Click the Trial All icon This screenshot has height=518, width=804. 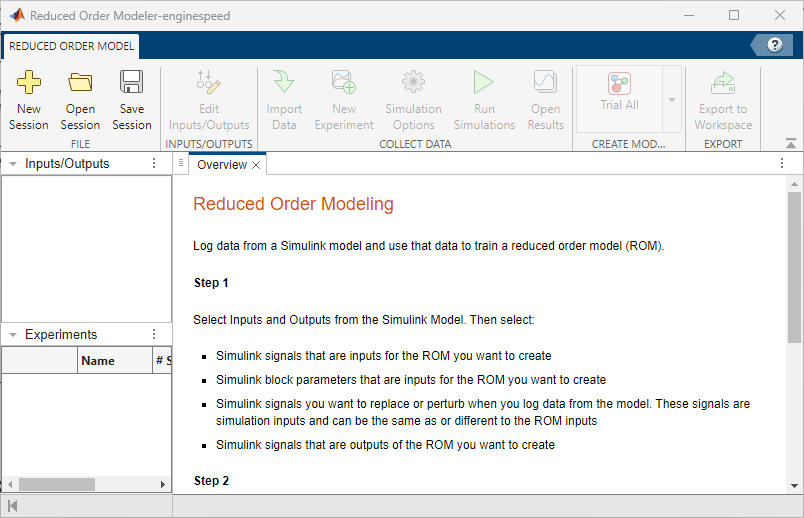point(619,83)
